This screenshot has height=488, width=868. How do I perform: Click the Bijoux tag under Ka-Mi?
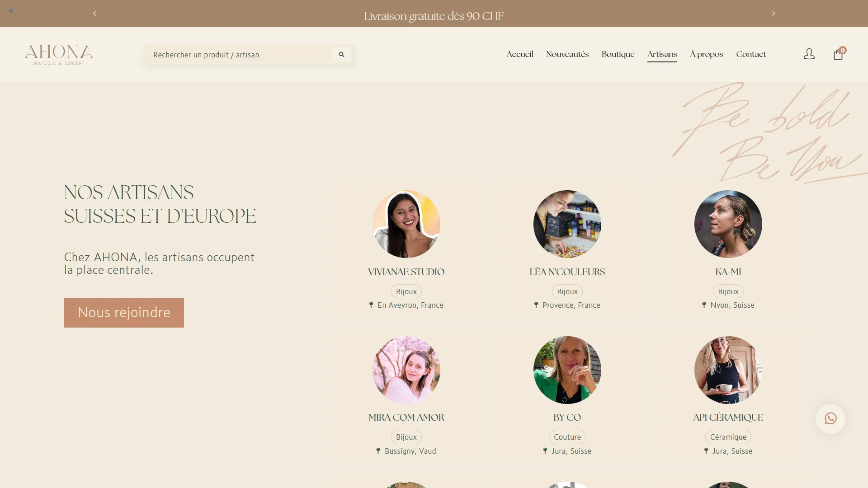728,291
